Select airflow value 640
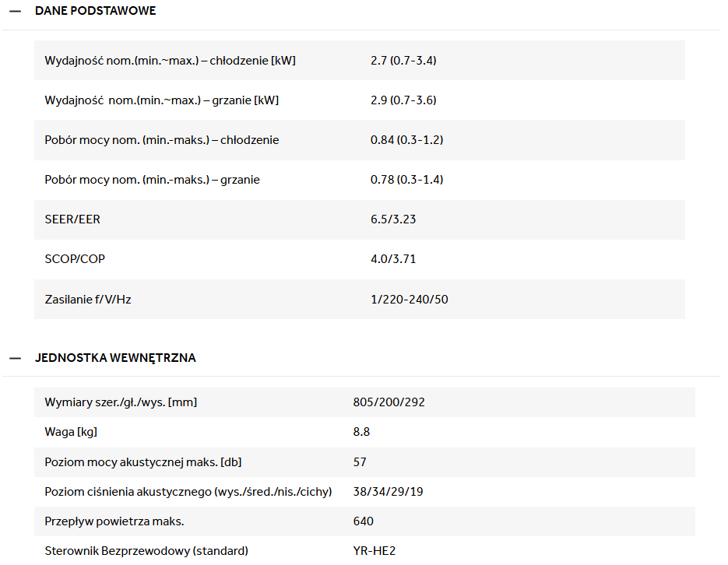Viewport: 728px width, 565px height. 363,521
